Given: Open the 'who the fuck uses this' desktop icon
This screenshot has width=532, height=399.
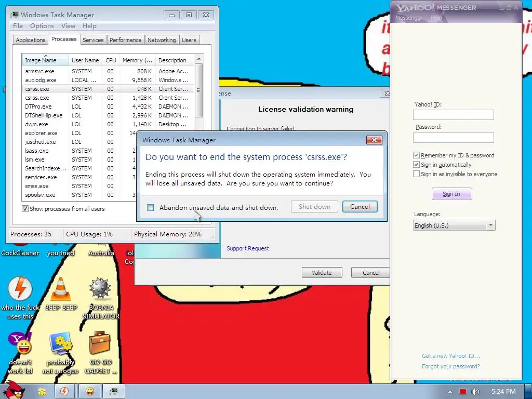Looking at the screenshot, I should pyautogui.click(x=20, y=289).
